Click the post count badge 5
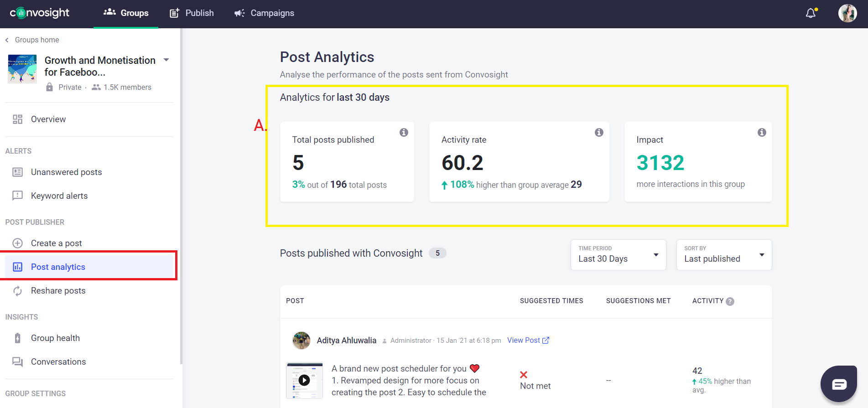Image resolution: width=868 pixels, height=408 pixels. [x=437, y=253]
